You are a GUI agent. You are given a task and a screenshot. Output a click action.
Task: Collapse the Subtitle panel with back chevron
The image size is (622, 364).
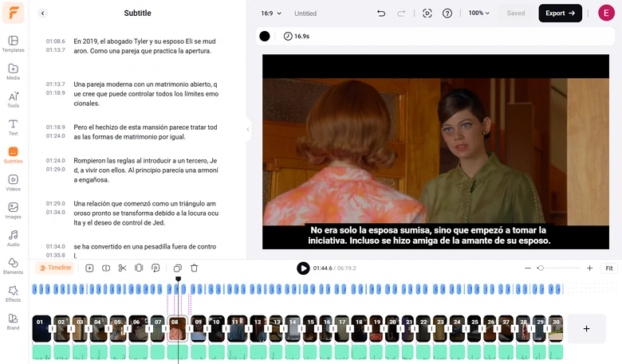43,14
